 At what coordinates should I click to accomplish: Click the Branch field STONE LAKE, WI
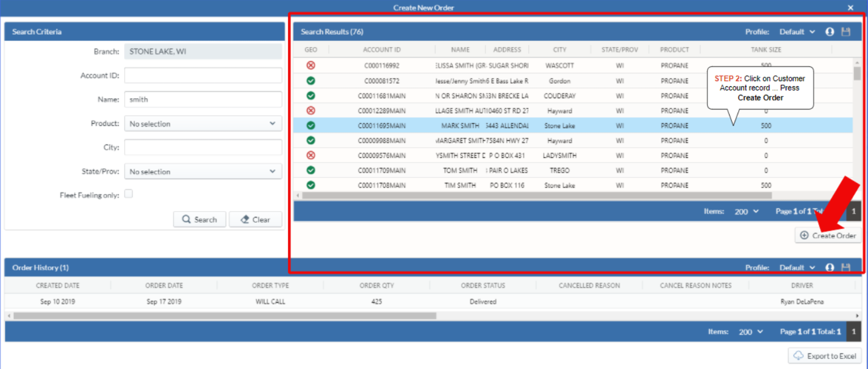click(203, 52)
